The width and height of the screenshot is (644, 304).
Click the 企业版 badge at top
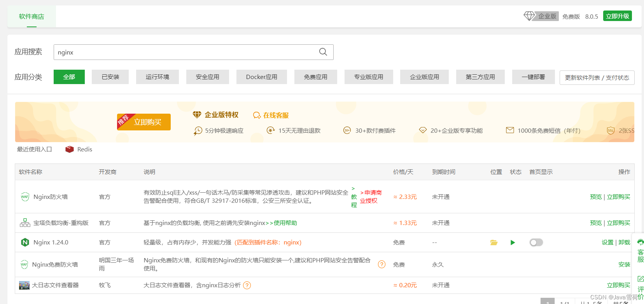coord(547,16)
